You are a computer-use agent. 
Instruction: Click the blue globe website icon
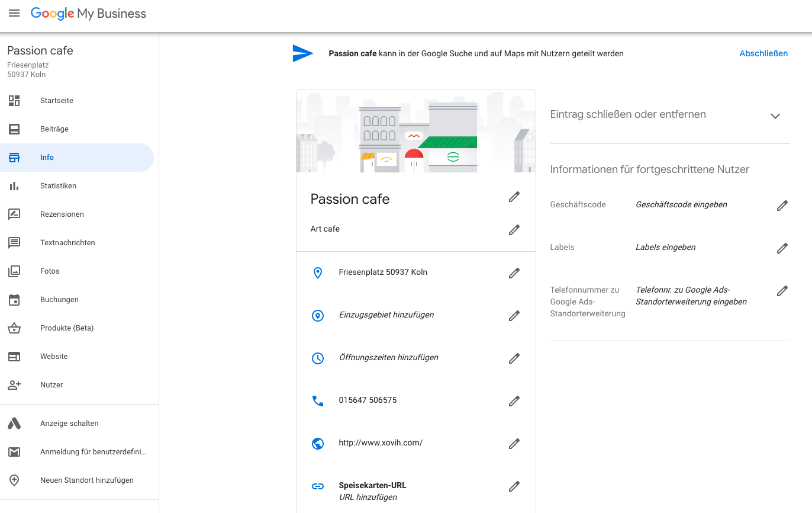tap(318, 443)
